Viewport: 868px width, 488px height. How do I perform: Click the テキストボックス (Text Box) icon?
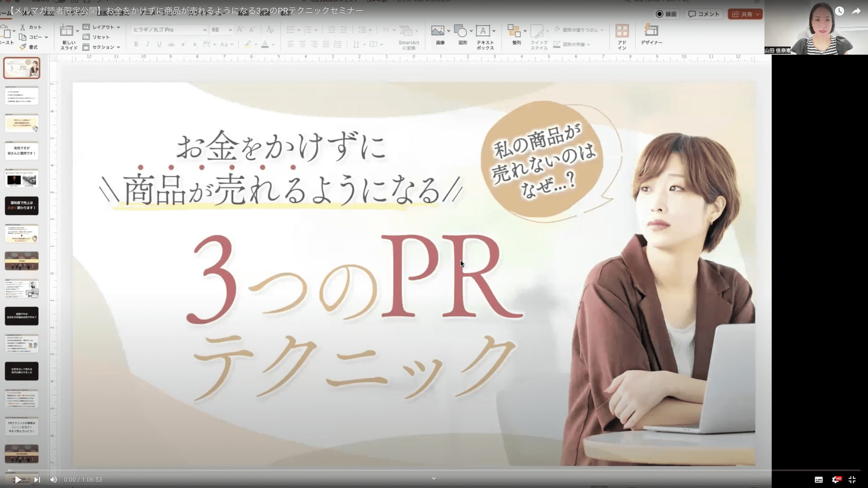point(483,31)
